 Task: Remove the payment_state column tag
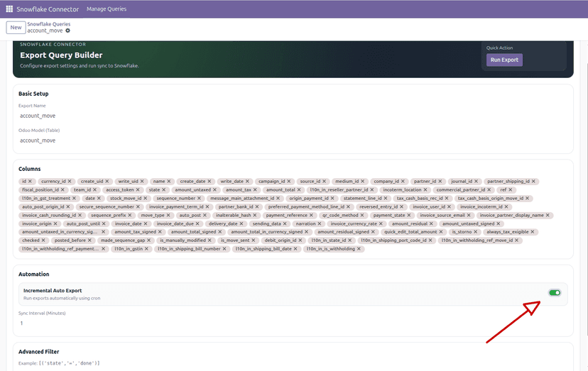(409, 216)
